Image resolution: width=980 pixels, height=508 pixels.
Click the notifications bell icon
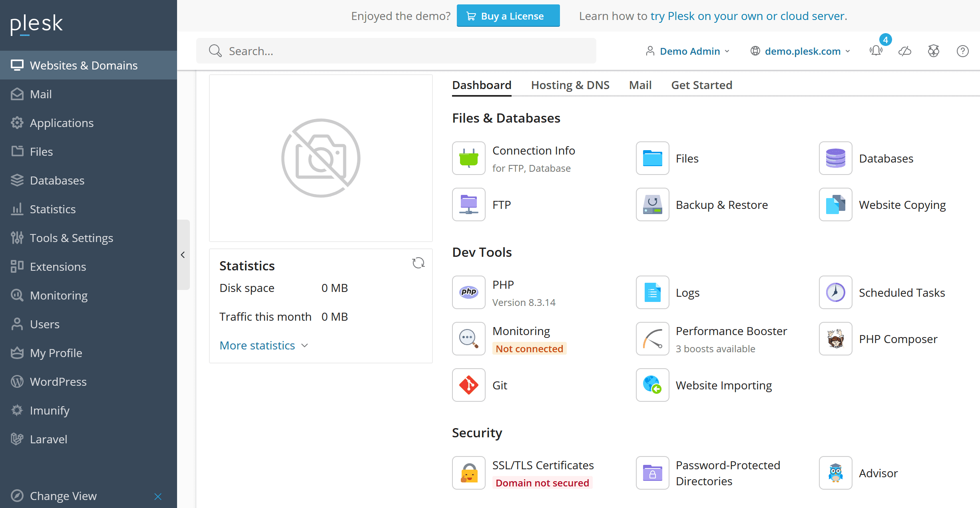pos(876,51)
